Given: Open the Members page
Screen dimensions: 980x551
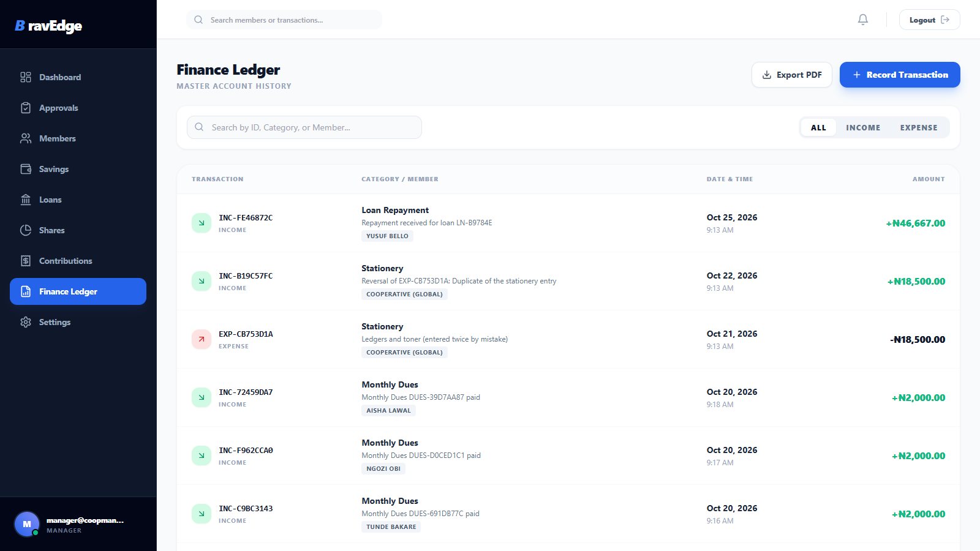Looking at the screenshot, I should [x=78, y=138].
